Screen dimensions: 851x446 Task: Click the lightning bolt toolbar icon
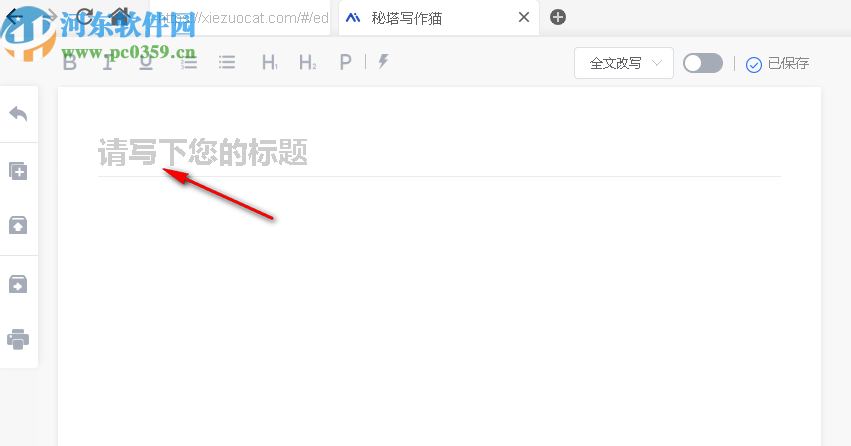(x=383, y=61)
